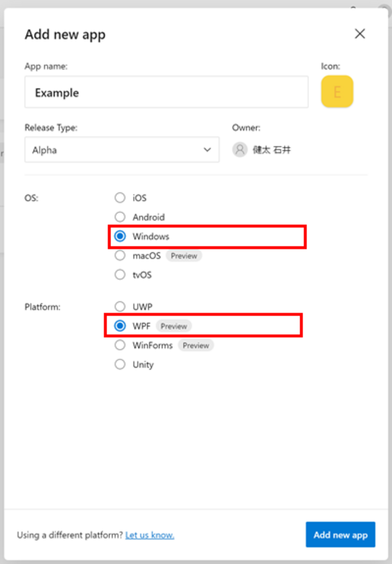Open the Let us know link

click(x=150, y=535)
